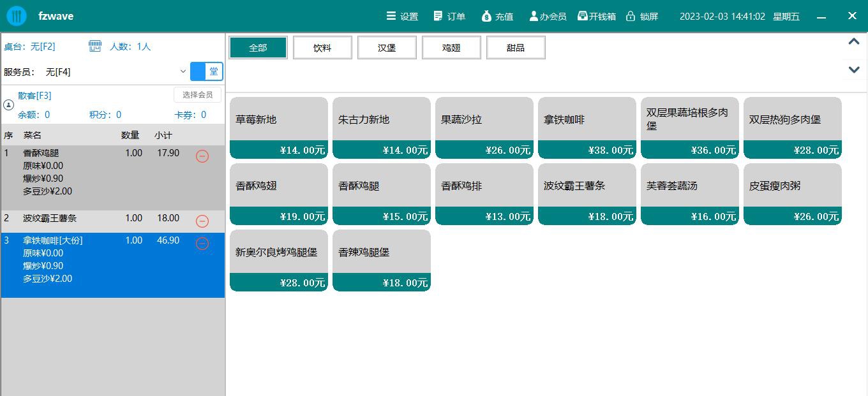Add 皮蛋瘦肉粥 to the current order
The width and height of the screenshot is (868, 396).
[792, 194]
